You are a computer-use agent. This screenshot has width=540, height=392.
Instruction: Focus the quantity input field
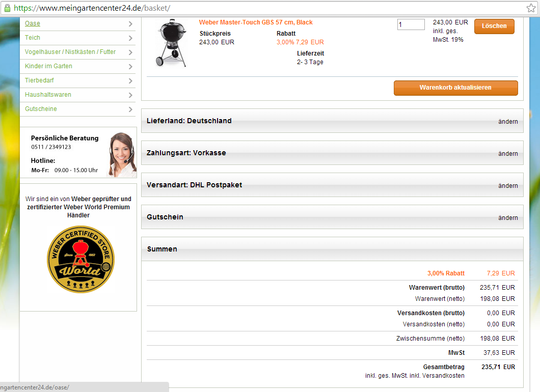[x=411, y=24]
